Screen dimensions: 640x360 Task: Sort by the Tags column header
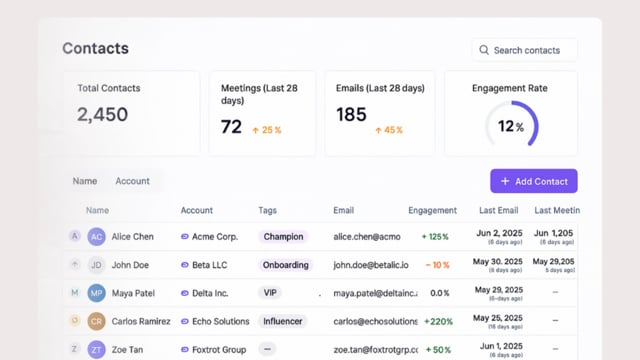tap(267, 210)
